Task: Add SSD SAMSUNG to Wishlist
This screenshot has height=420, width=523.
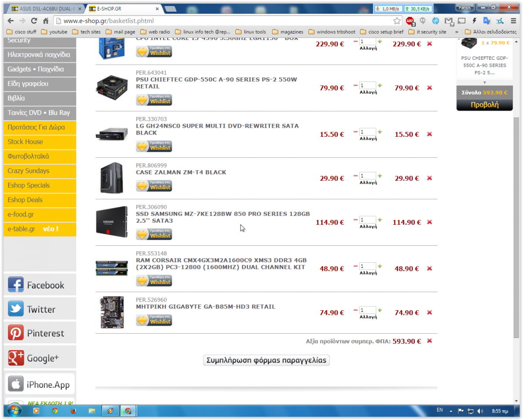Action: (154, 234)
